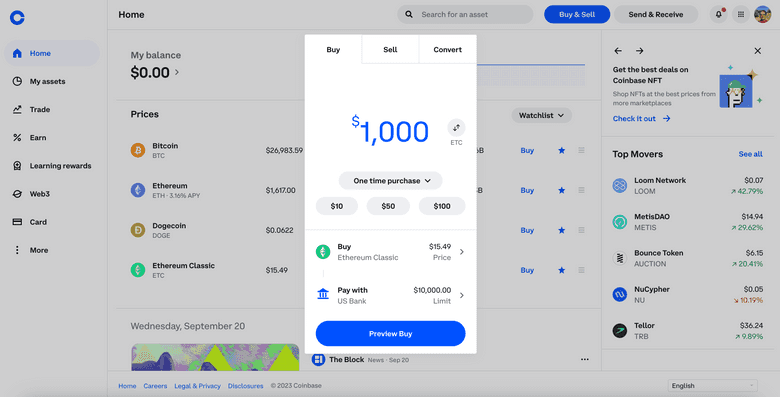Open the notifications bell
This screenshot has height=397, width=780.
click(718, 14)
